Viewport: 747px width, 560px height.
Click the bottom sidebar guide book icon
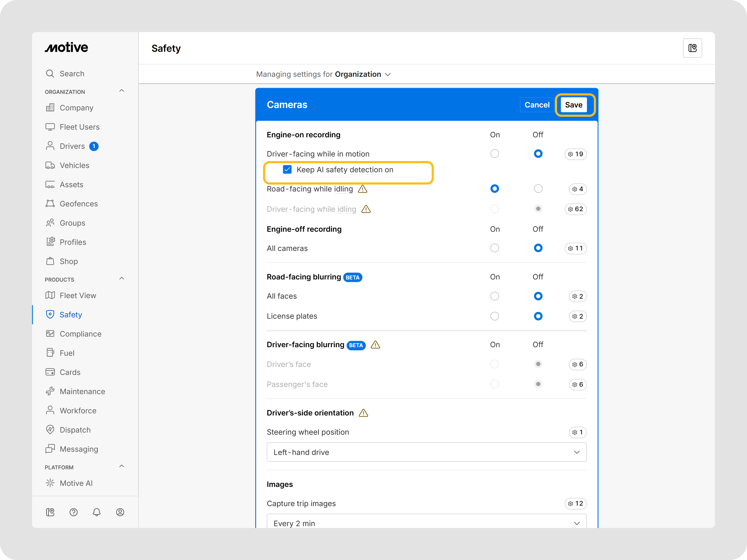50,512
